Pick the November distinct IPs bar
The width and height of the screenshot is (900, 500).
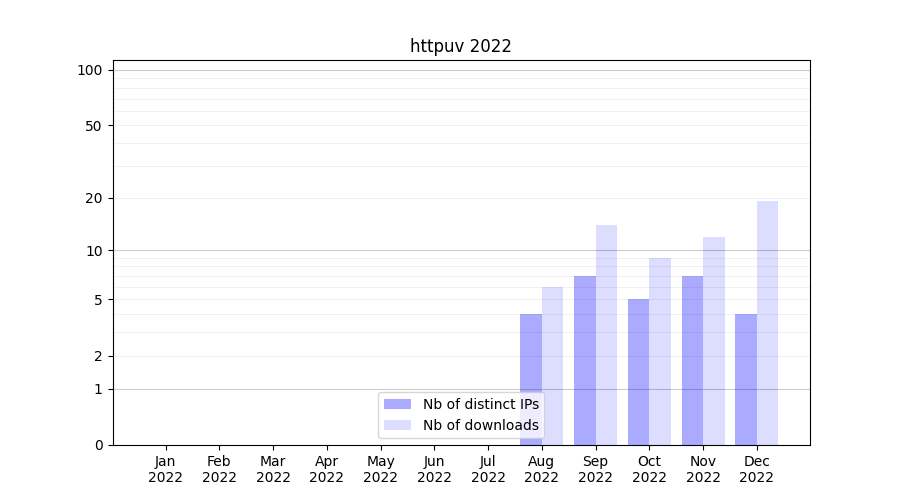pos(692,360)
